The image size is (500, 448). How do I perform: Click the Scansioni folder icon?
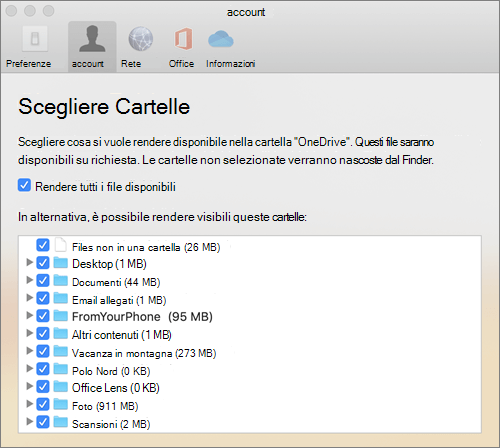pos(61,422)
